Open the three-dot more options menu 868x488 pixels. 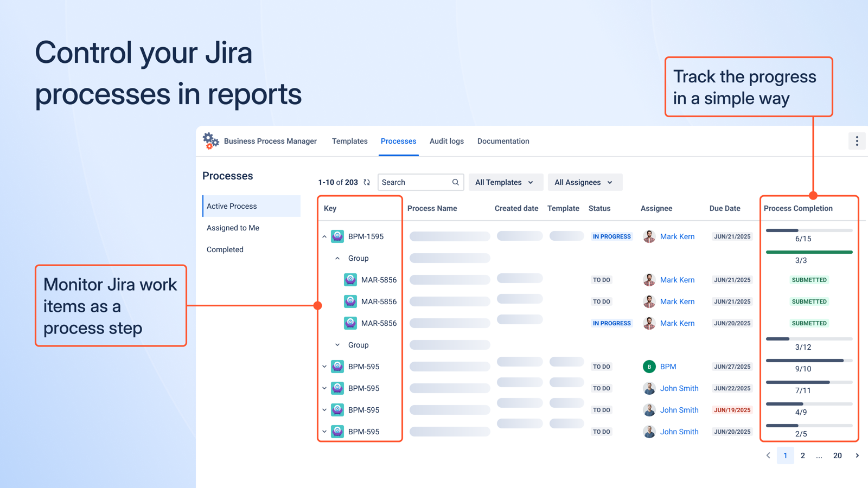coord(857,141)
